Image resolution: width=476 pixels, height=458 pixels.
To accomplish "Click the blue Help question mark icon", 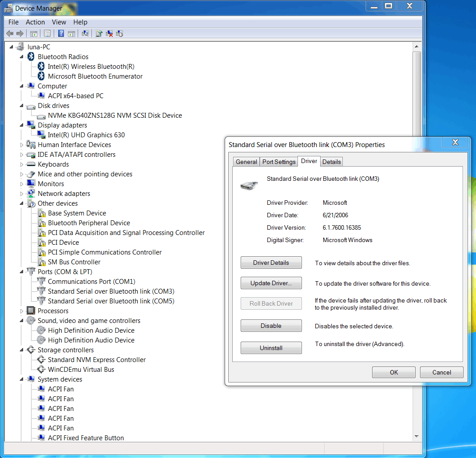I will [61, 33].
